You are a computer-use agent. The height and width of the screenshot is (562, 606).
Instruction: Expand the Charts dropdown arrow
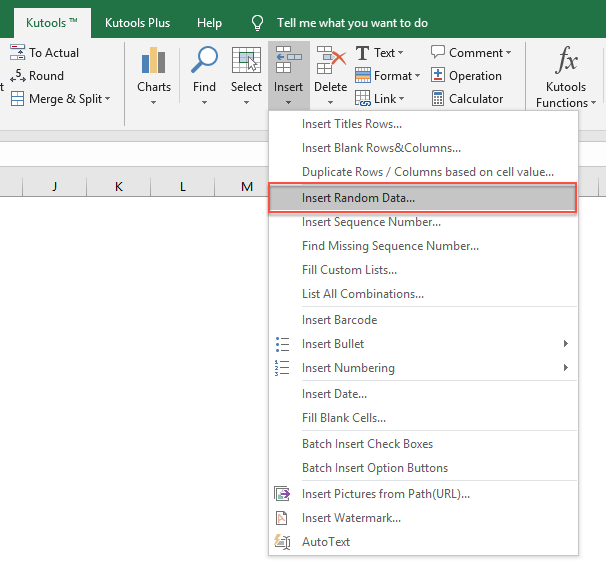153,103
